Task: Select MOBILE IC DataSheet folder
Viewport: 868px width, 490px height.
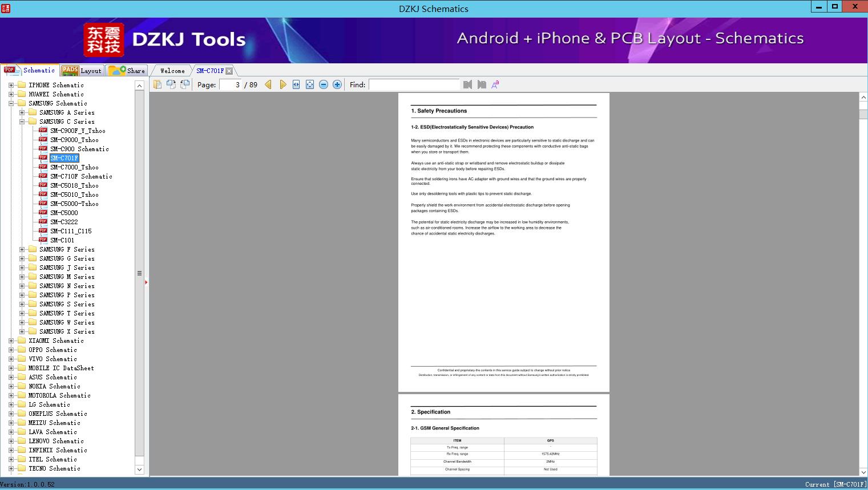Action: point(61,368)
